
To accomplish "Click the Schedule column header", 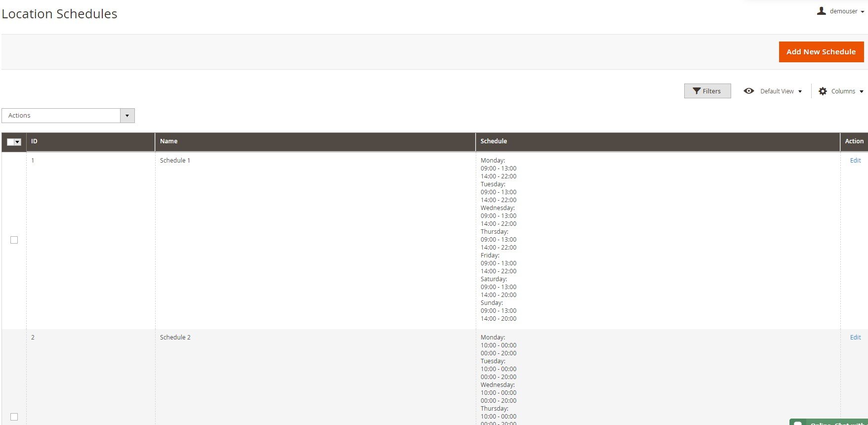I will 658,141.
